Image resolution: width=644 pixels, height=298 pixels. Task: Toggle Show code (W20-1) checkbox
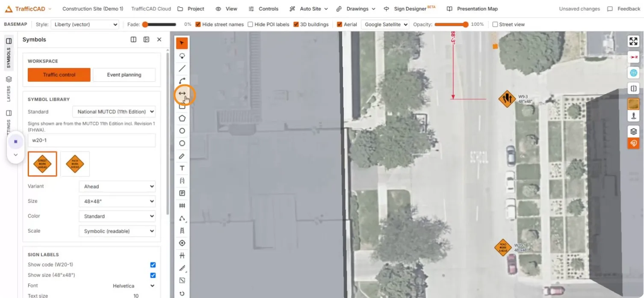pos(153,265)
